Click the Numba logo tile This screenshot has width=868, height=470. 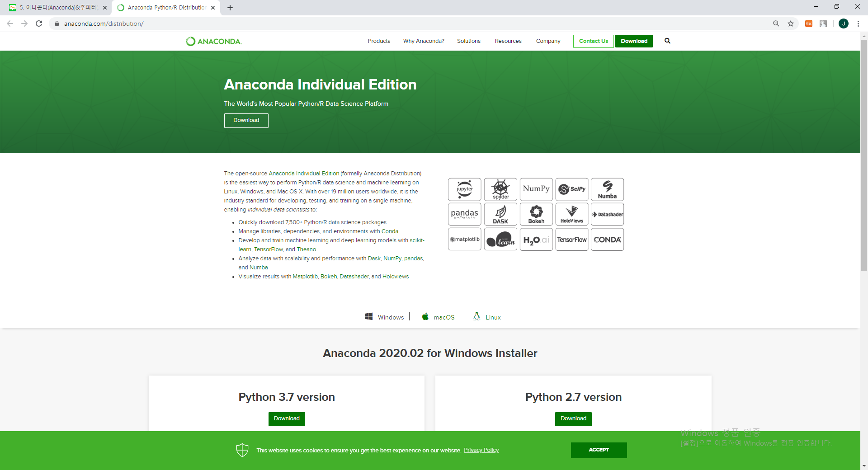click(x=607, y=189)
